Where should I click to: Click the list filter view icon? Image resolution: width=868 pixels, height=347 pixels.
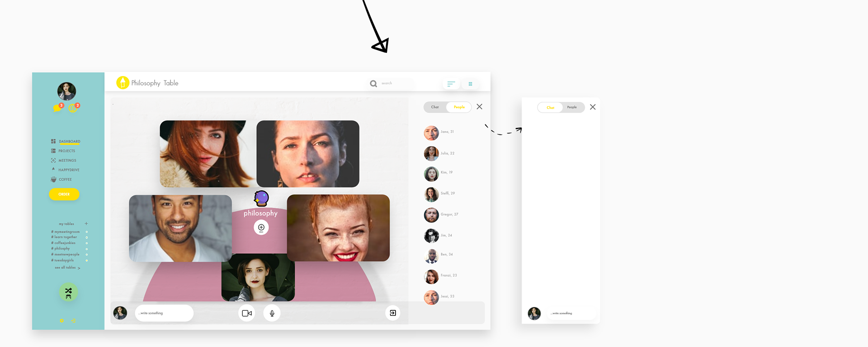point(451,84)
